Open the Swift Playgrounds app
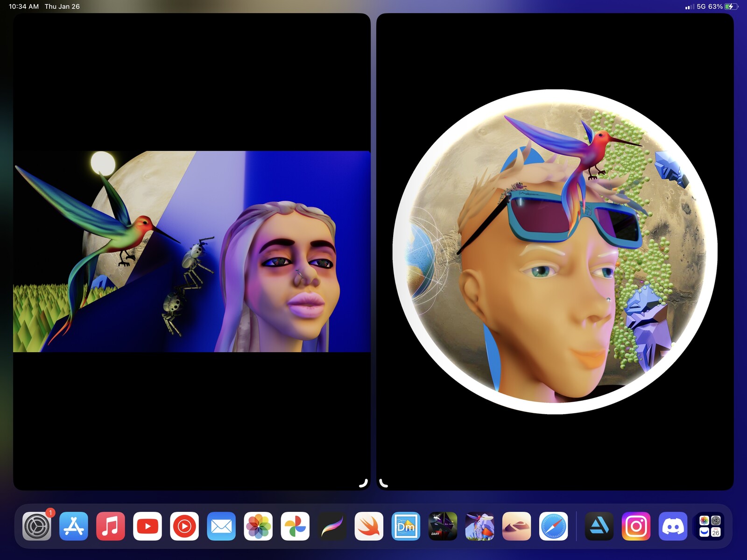747x560 pixels. pyautogui.click(x=369, y=526)
